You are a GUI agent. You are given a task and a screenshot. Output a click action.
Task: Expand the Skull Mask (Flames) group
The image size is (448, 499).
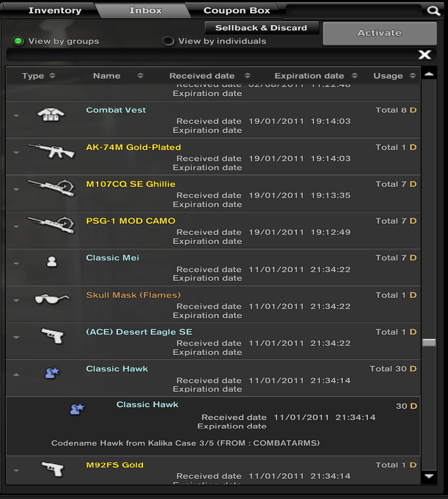point(16,300)
